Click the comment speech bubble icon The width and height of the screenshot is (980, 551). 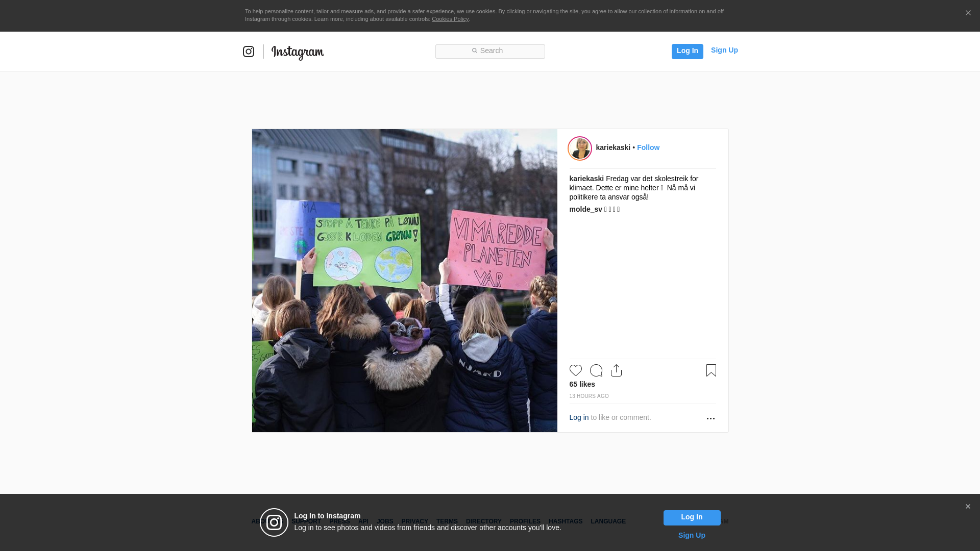pyautogui.click(x=596, y=370)
